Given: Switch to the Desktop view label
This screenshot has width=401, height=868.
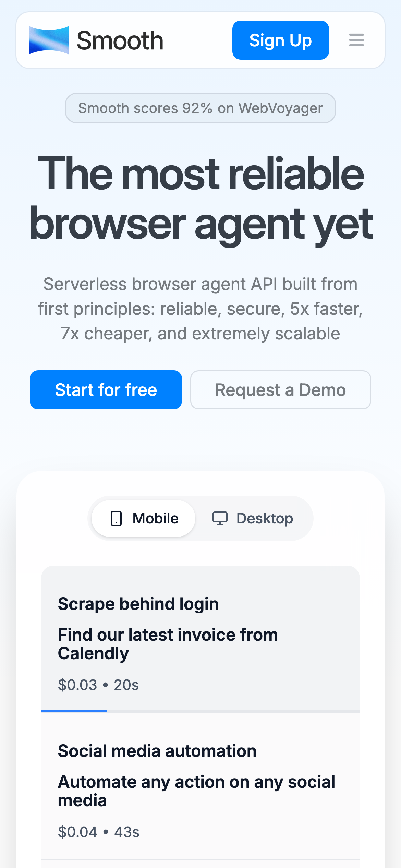Looking at the screenshot, I should pos(265,518).
